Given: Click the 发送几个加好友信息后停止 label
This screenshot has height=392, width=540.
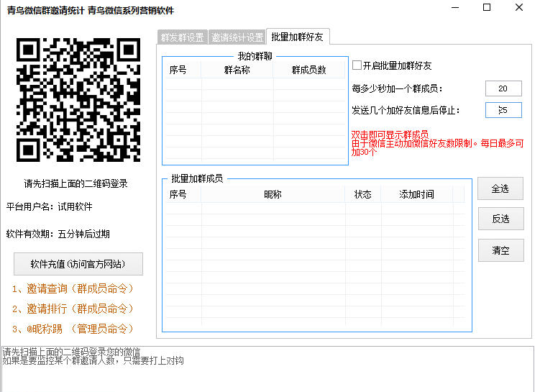Looking at the screenshot, I should coord(406,111).
